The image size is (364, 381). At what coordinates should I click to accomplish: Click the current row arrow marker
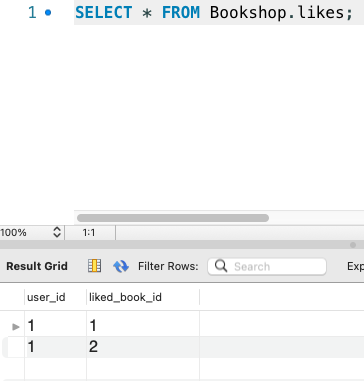(16, 326)
